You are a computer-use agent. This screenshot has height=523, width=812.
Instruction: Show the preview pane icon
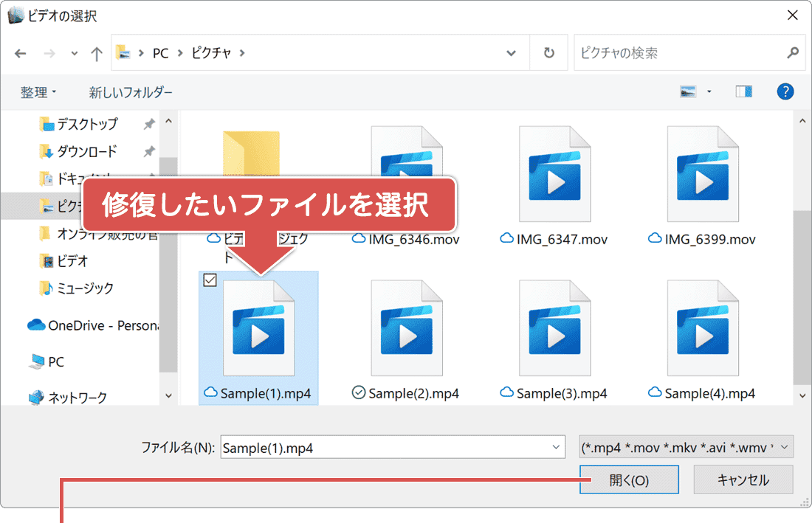[x=743, y=91]
